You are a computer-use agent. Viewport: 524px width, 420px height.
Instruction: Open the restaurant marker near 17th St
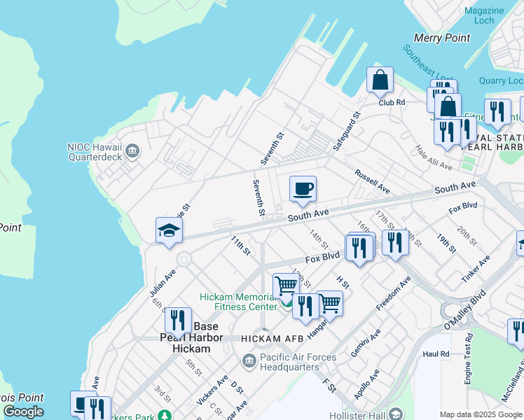pos(395,243)
